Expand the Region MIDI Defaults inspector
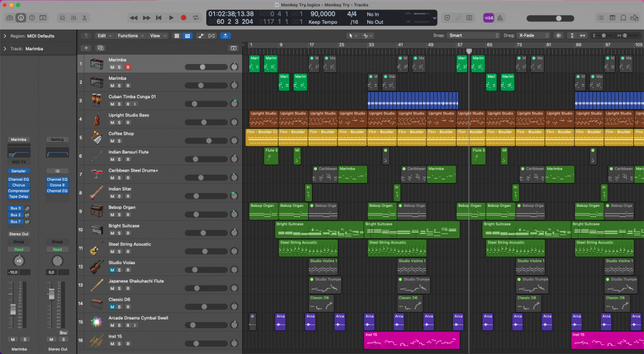Image resolution: width=644 pixels, height=354 pixels. pos(5,36)
